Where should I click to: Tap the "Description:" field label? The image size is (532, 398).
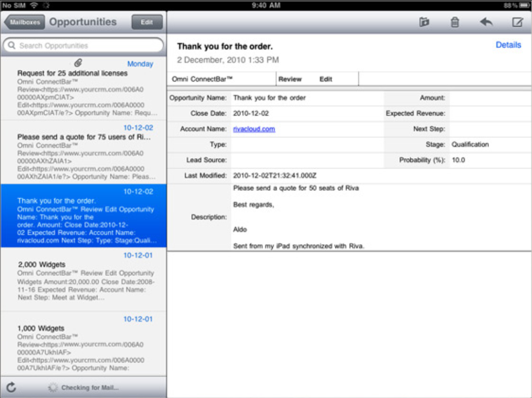(x=209, y=217)
